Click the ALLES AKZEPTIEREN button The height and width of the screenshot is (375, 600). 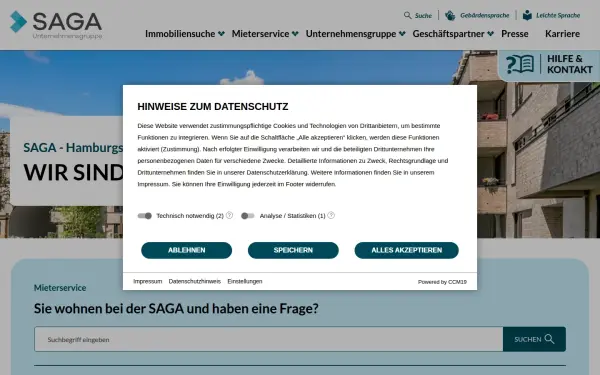pyautogui.click(x=406, y=250)
